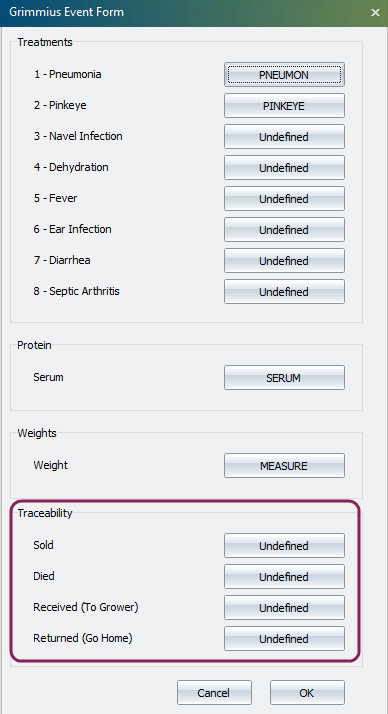Click the Grimmius Event Form title bar

pyautogui.click(x=182, y=12)
